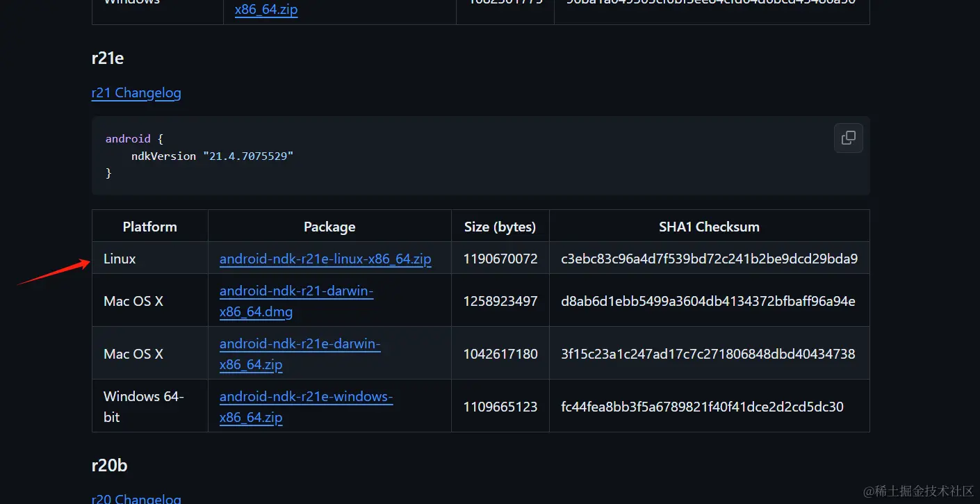The height and width of the screenshot is (504, 980).
Task: Click the Platform column header
Action: tap(149, 227)
